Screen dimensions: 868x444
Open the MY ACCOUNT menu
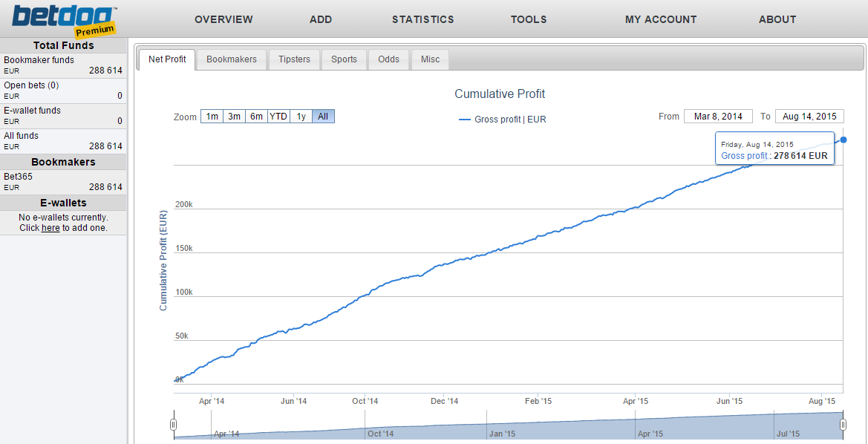tap(661, 19)
